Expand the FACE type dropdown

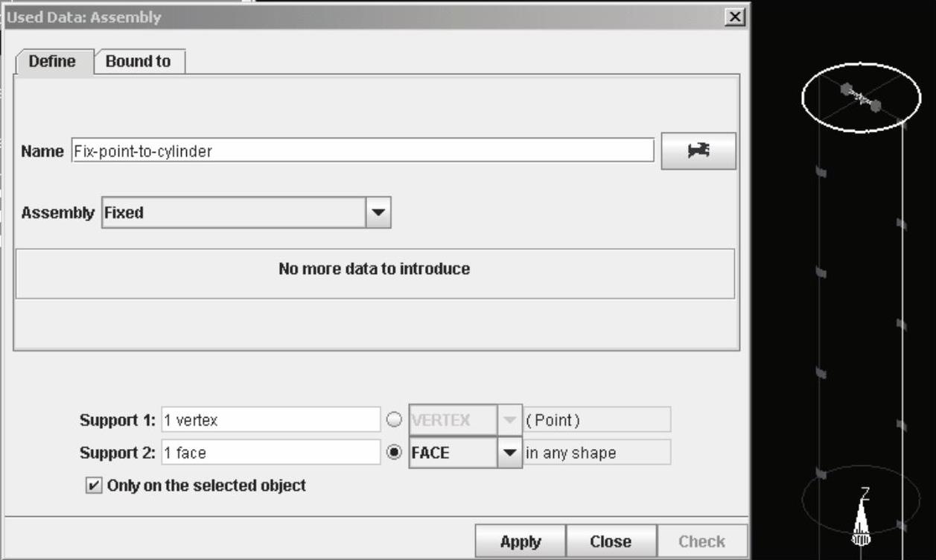click(x=509, y=453)
